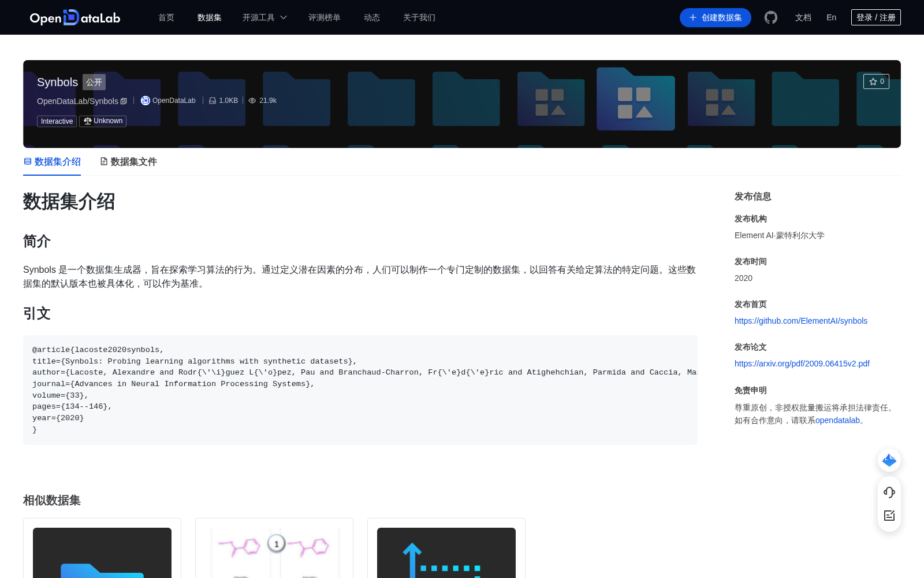Expand the 开源工具 dropdown menu
The height and width of the screenshot is (578, 924).
click(x=264, y=17)
